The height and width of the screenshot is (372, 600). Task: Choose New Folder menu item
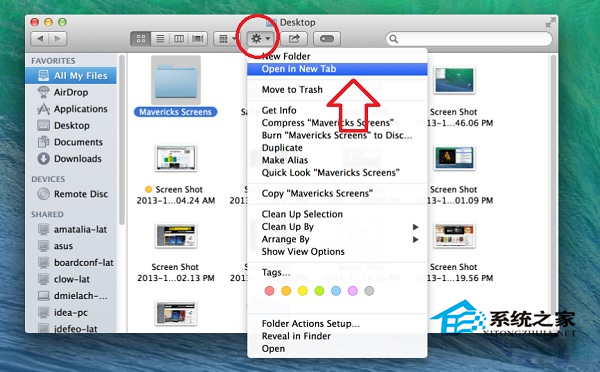coord(337,56)
